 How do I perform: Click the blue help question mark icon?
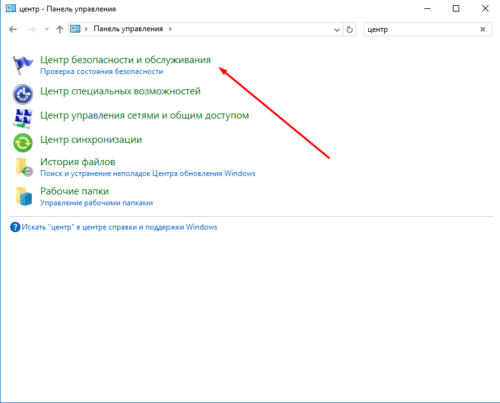pos(15,227)
